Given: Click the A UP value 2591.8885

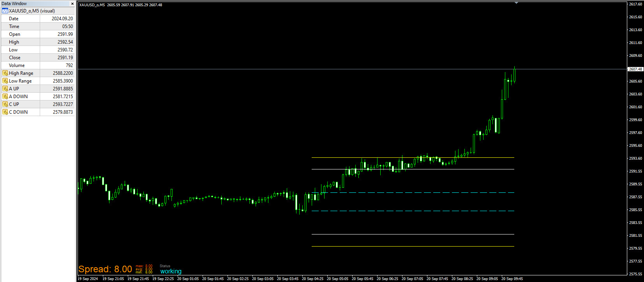Looking at the screenshot, I should [63, 89].
